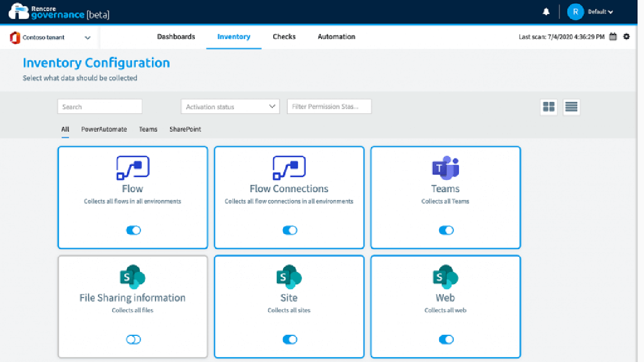Screen dimensions: 644x362
Task: Open the settings gear icon
Action: (x=626, y=37)
